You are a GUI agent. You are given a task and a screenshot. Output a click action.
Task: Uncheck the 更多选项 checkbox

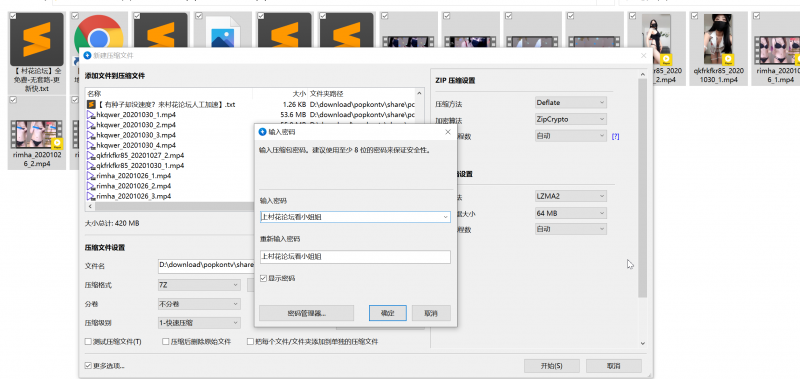(x=89, y=366)
